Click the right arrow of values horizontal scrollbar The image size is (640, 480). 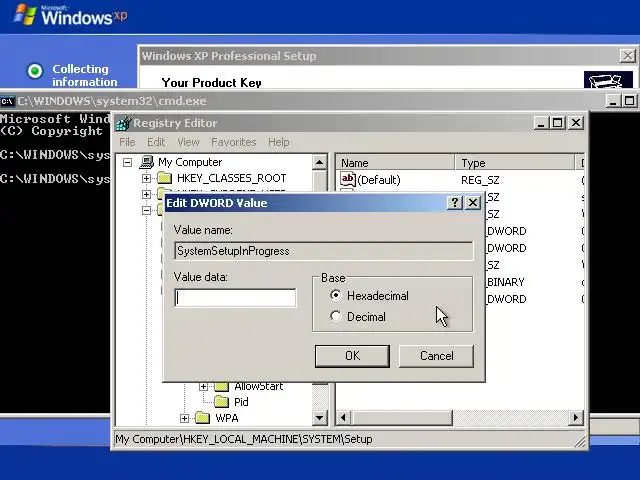pyautogui.click(x=576, y=418)
